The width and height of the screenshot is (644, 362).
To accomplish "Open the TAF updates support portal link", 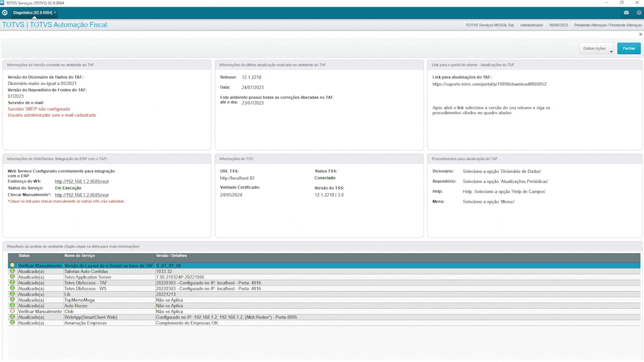I will coord(489,84).
